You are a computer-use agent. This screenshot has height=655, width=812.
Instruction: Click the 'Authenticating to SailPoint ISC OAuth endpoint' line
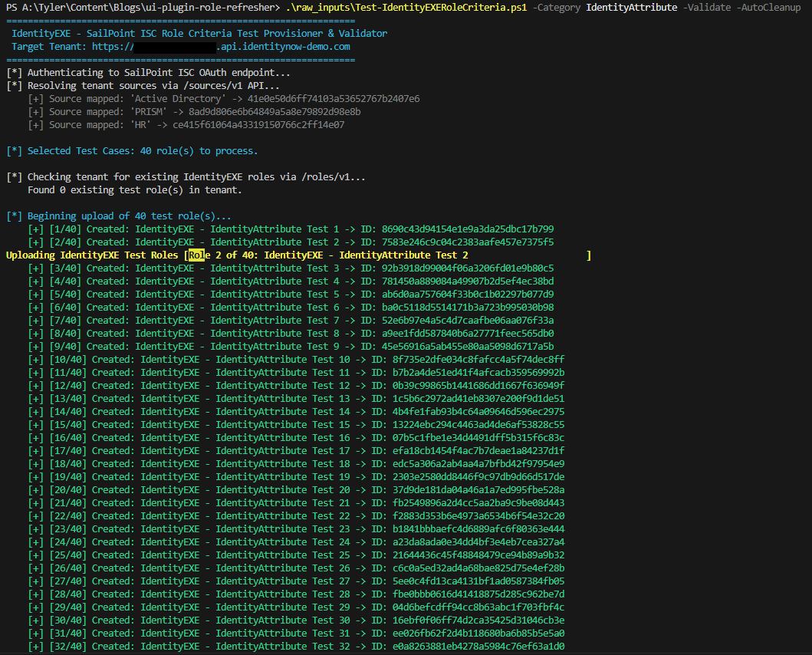click(x=148, y=73)
